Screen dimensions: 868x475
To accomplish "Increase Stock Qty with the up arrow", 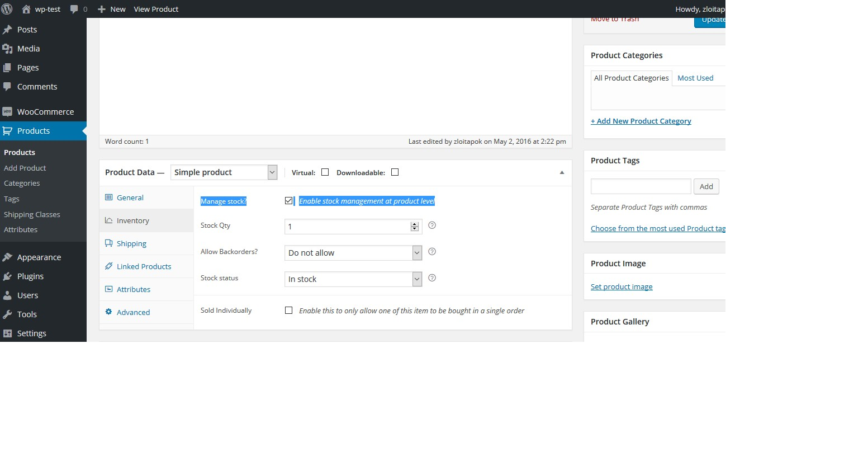I will coord(415,224).
